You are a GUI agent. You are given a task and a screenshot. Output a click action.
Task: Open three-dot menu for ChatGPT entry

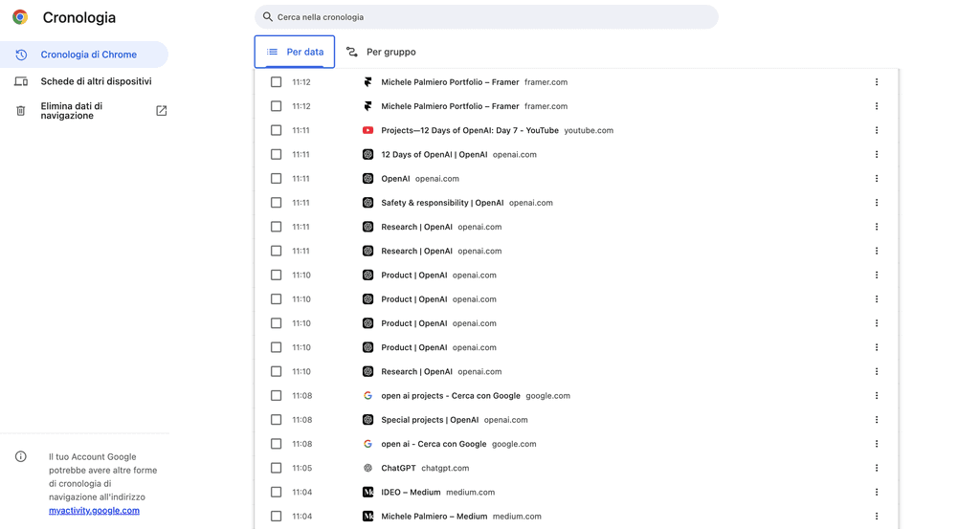(x=877, y=468)
